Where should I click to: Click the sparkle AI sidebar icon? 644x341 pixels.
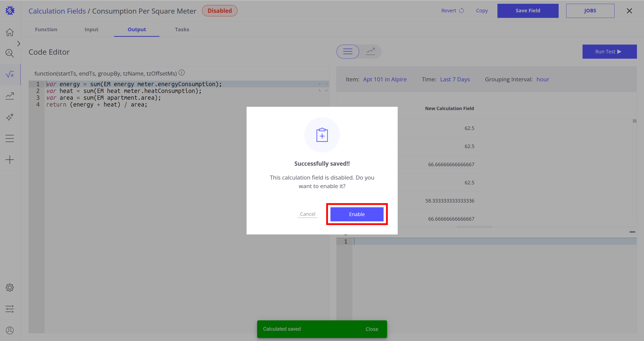click(x=10, y=117)
